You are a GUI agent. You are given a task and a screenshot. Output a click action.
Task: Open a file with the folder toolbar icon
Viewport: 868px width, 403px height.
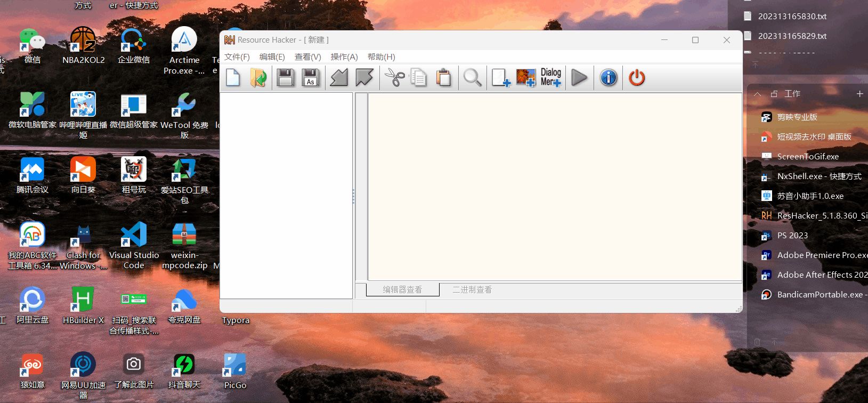258,78
